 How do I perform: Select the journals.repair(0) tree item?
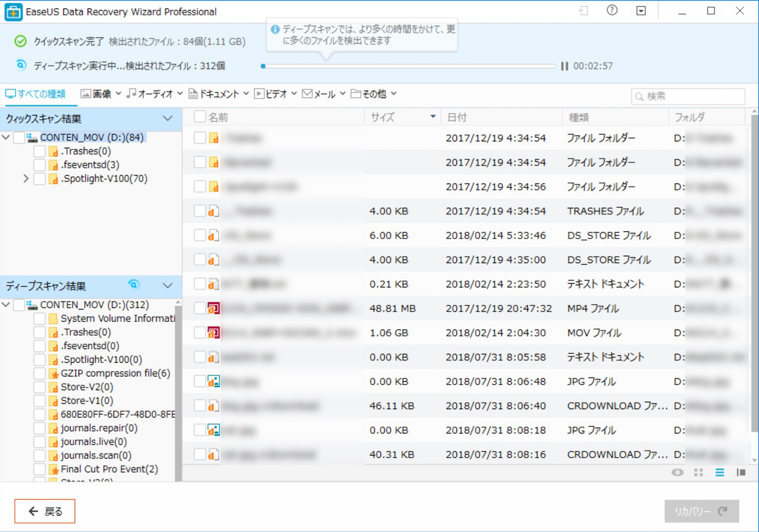tap(99, 428)
